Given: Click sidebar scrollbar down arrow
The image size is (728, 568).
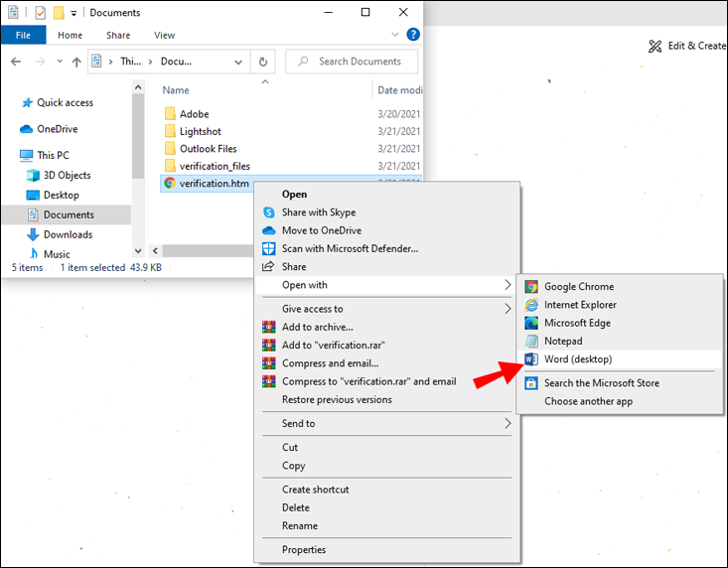Looking at the screenshot, I should click(138, 251).
